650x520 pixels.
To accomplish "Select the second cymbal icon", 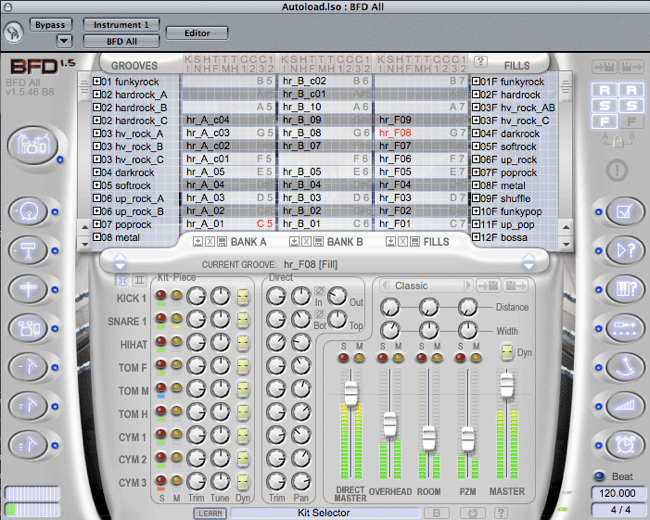I will point(29,406).
